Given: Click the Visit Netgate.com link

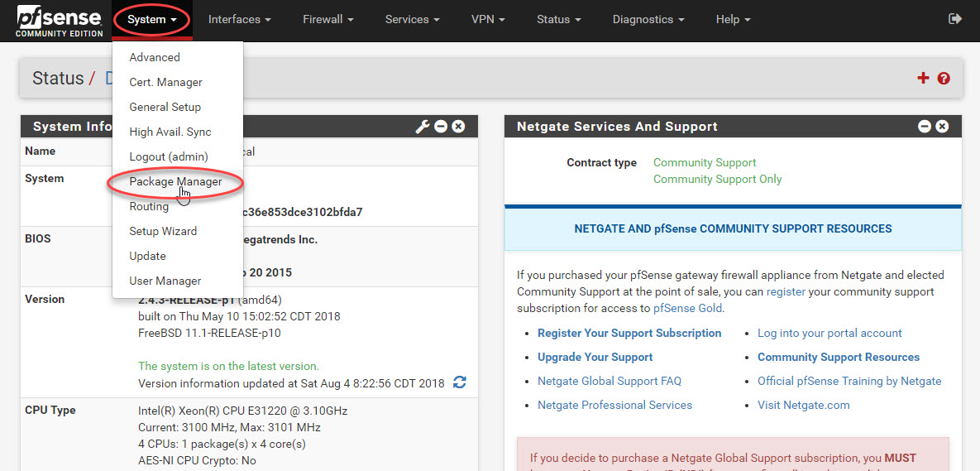Looking at the screenshot, I should 804,406.
